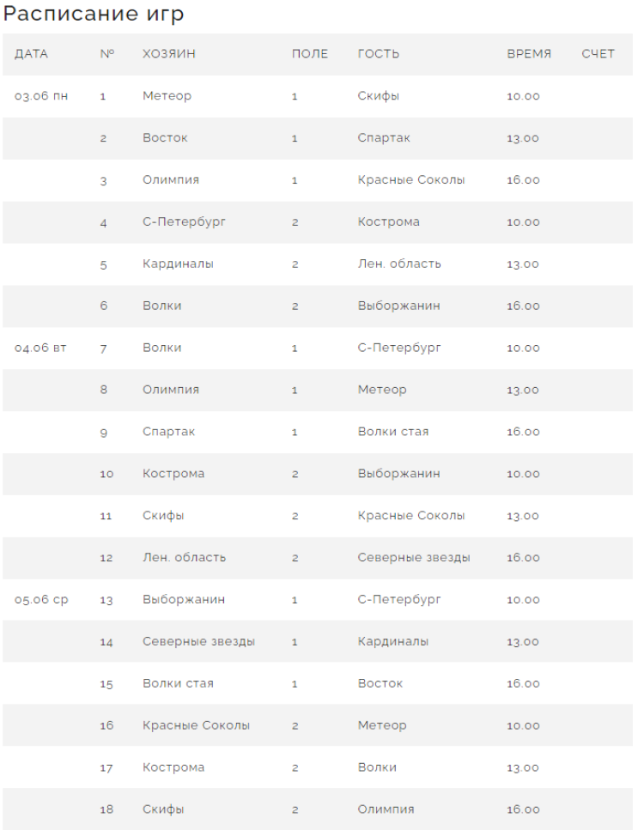The height and width of the screenshot is (830, 644).
Task: Click game number 18 in the schedule
Action: coord(106,809)
